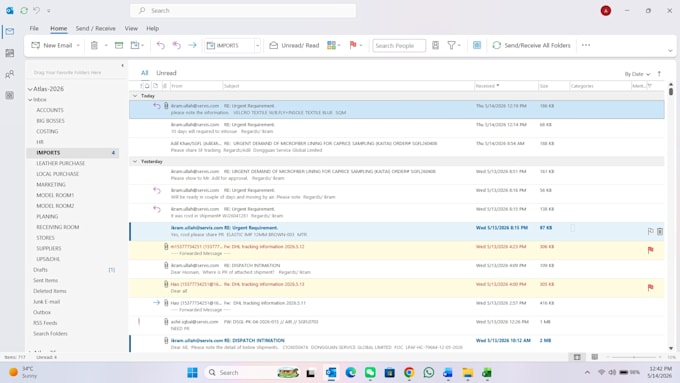Open the File menu
The width and height of the screenshot is (680, 383).
[x=34, y=28]
